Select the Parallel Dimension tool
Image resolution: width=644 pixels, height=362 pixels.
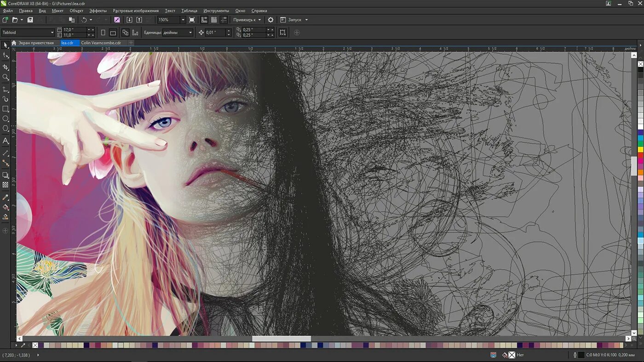[x=6, y=153]
